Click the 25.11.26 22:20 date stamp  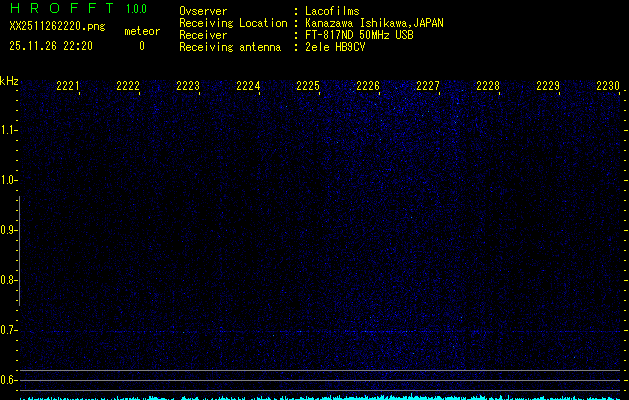tap(50, 46)
